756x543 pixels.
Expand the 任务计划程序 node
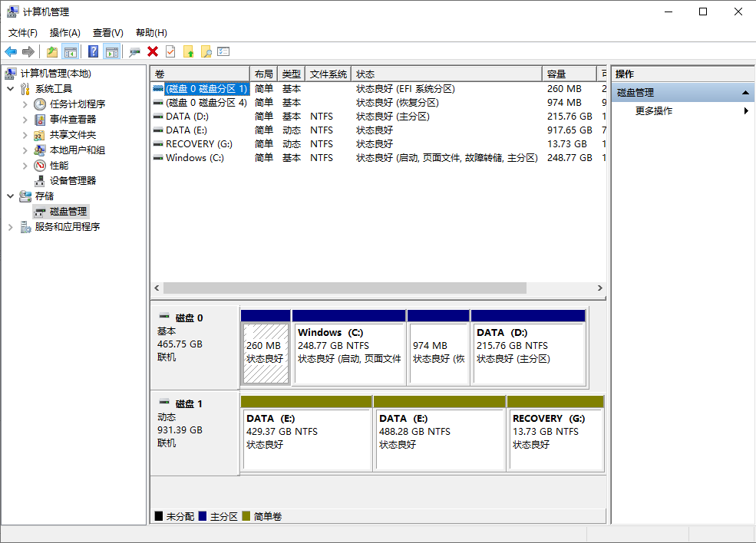pyautogui.click(x=25, y=104)
